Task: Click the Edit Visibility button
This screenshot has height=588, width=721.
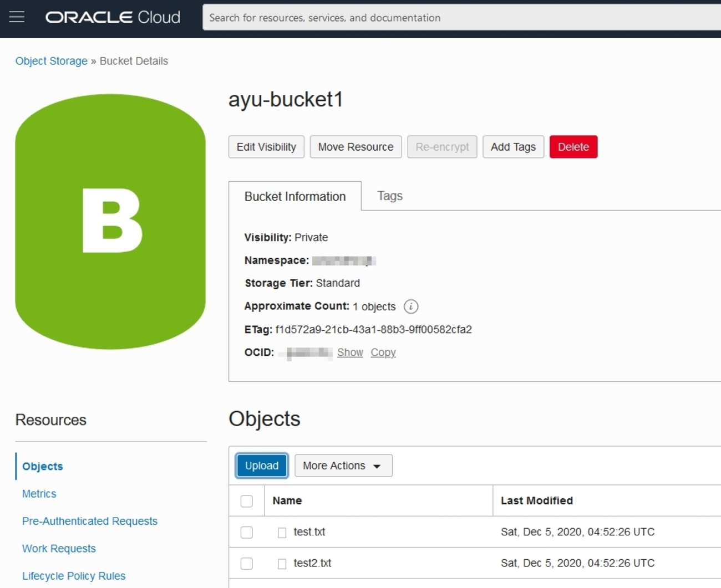Action: pos(266,147)
